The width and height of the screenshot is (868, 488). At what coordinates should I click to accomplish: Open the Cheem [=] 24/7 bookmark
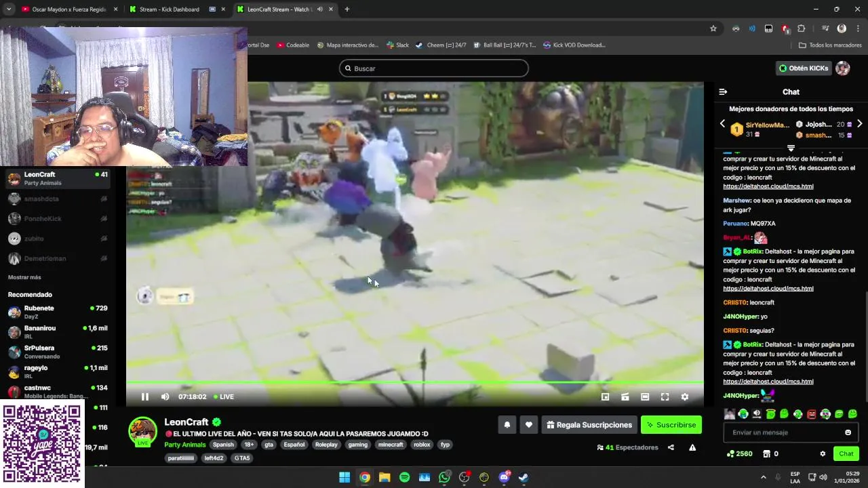[441, 45]
